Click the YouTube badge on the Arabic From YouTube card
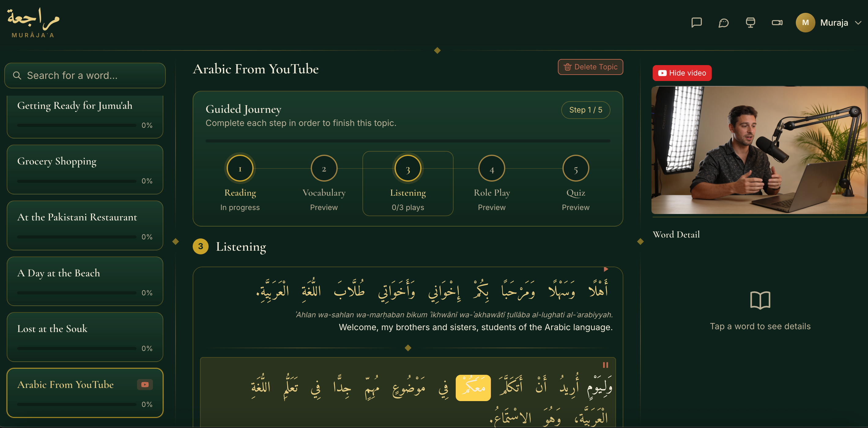 tap(145, 385)
